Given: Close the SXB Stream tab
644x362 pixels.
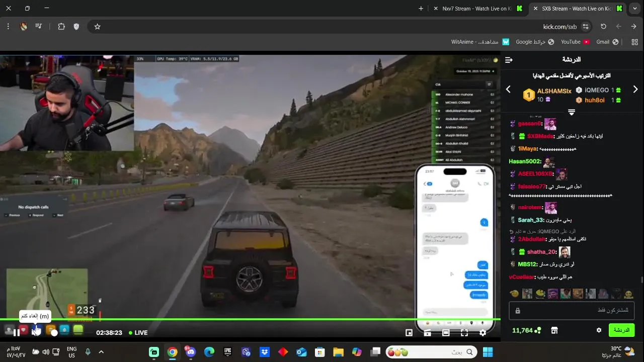Looking at the screenshot, I should click(x=535, y=9).
